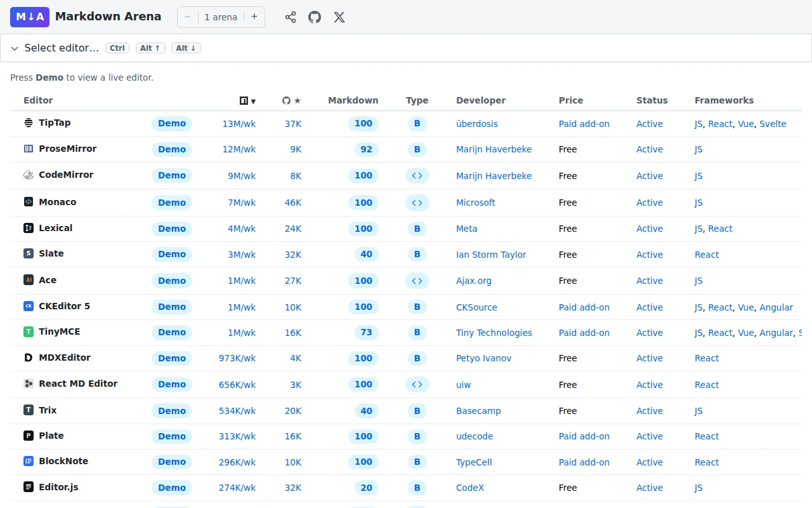Click the Markdown Arena M↓A logo
812x508 pixels.
click(x=30, y=17)
